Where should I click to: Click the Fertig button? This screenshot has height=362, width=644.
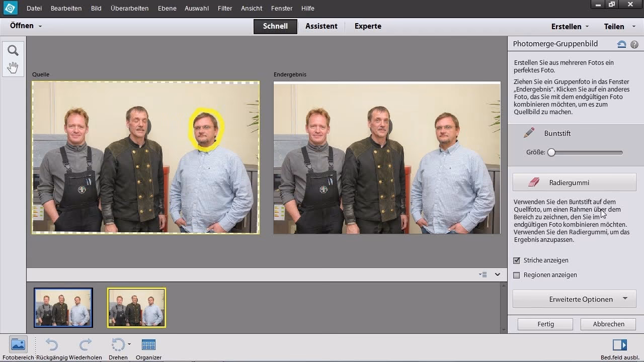[x=545, y=324]
